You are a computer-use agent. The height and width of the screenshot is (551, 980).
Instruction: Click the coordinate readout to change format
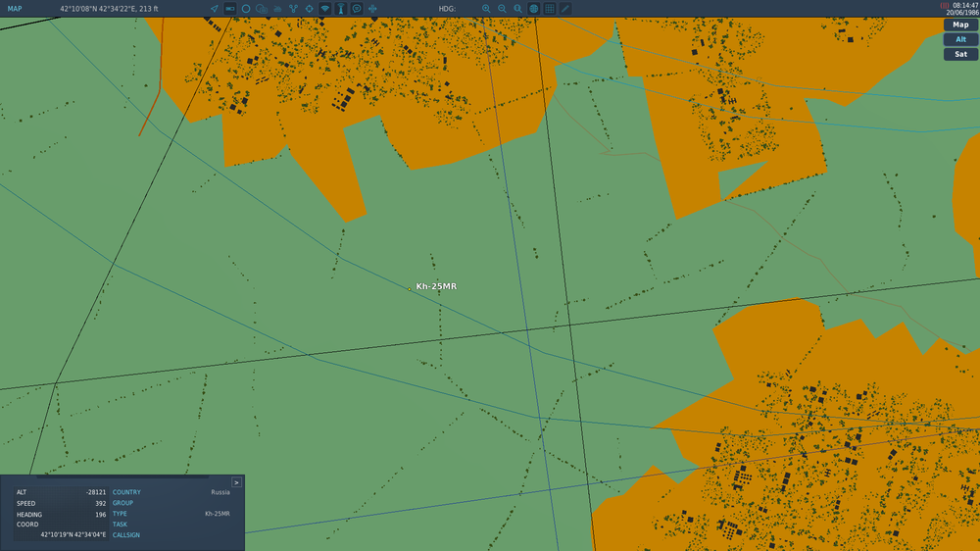110,9
